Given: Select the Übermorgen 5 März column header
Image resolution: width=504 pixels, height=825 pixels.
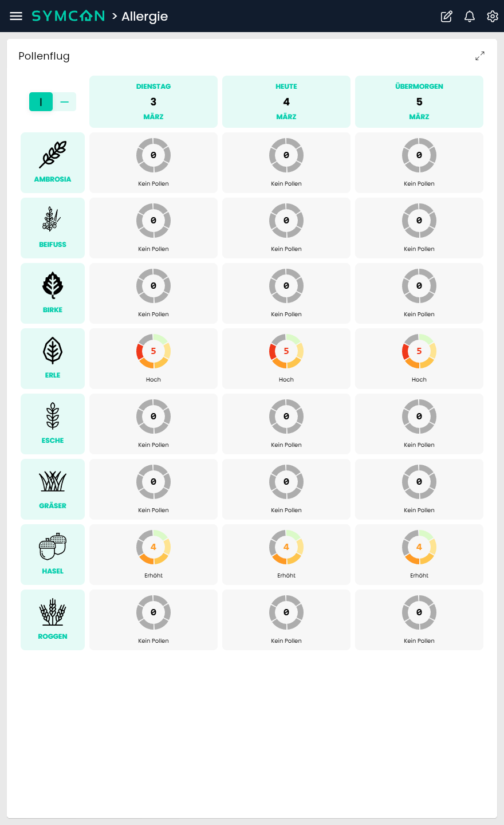Looking at the screenshot, I should [419, 101].
